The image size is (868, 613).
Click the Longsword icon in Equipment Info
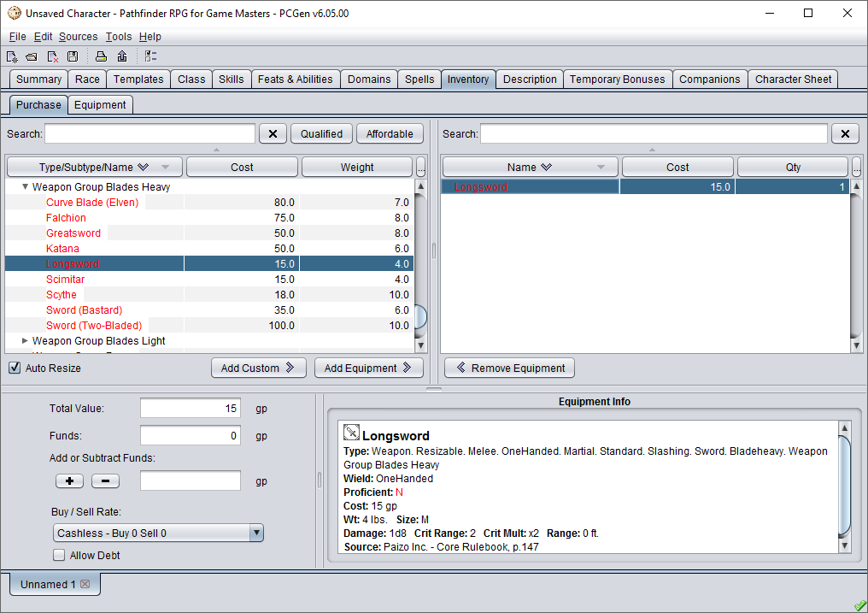click(351, 433)
